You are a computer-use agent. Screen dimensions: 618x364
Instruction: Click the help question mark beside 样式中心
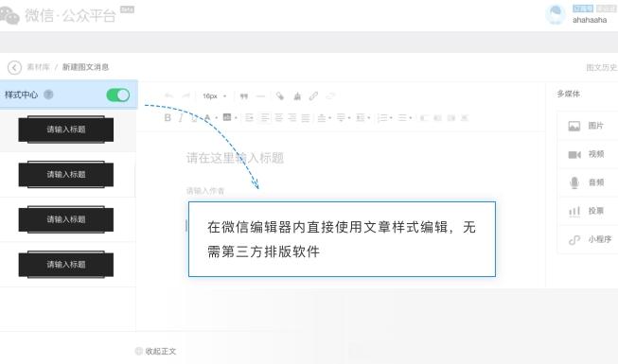(48, 95)
